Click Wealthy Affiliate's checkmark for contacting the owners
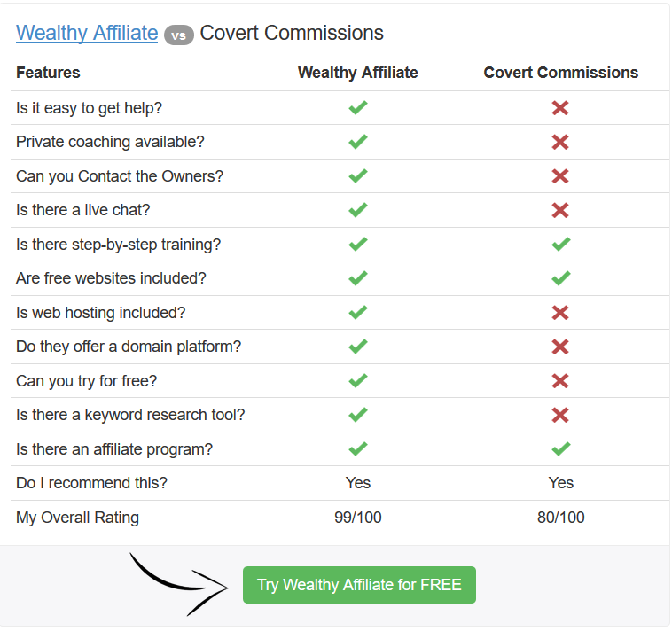The height and width of the screenshot is (631, 672). pos(358,175)
